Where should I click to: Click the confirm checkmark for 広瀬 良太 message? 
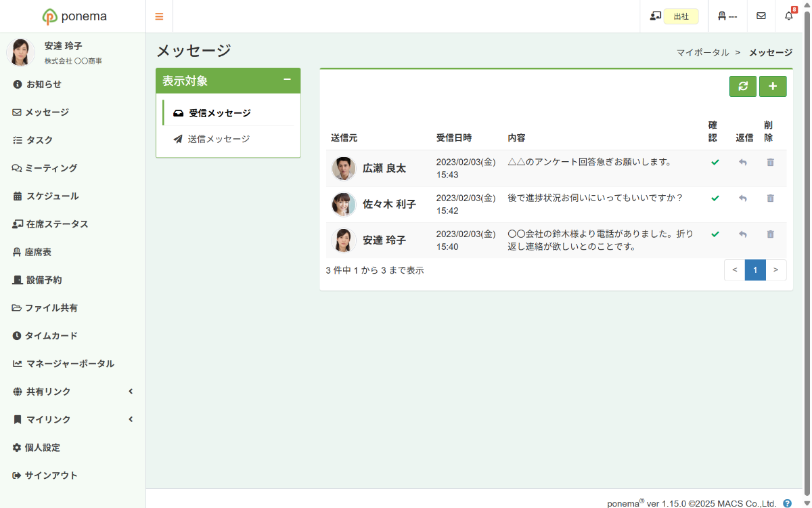coord(715,162)
